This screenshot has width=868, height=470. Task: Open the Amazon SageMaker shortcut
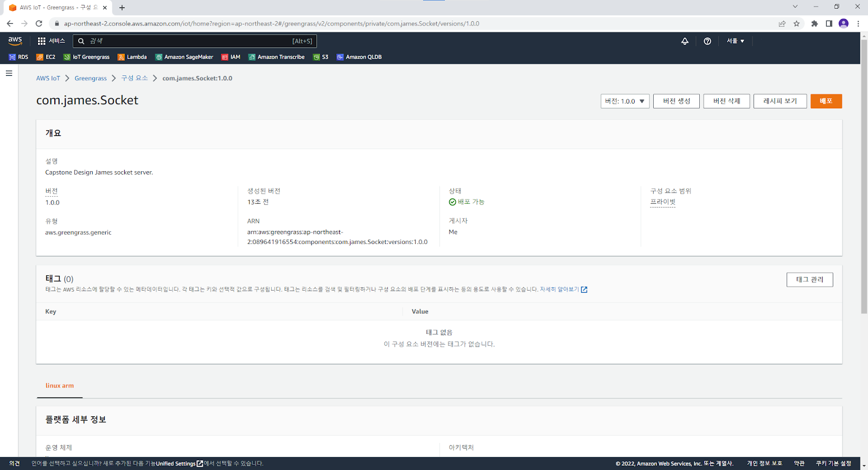point(184,57)
